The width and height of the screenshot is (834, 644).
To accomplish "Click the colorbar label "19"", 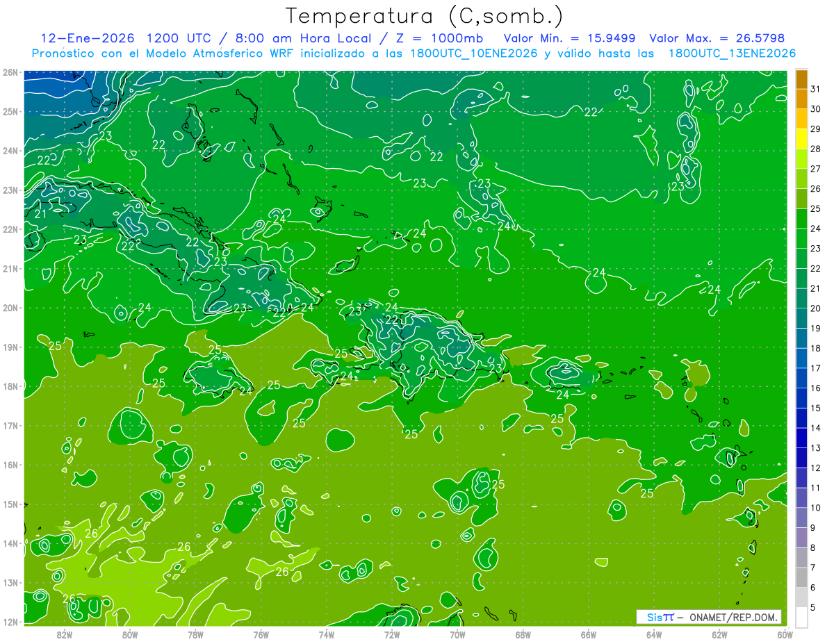I will pyautogui.click(x=815, y=329).
